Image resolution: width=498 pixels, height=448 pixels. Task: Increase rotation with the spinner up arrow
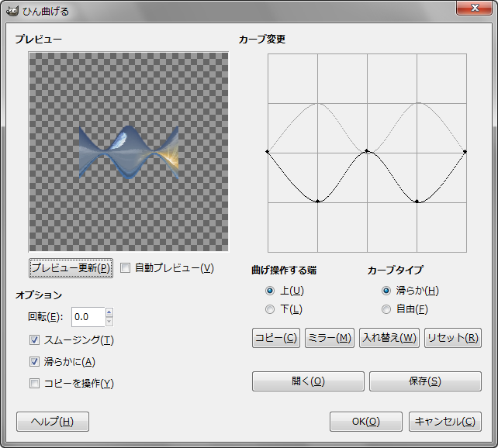[x=109, y=312]
